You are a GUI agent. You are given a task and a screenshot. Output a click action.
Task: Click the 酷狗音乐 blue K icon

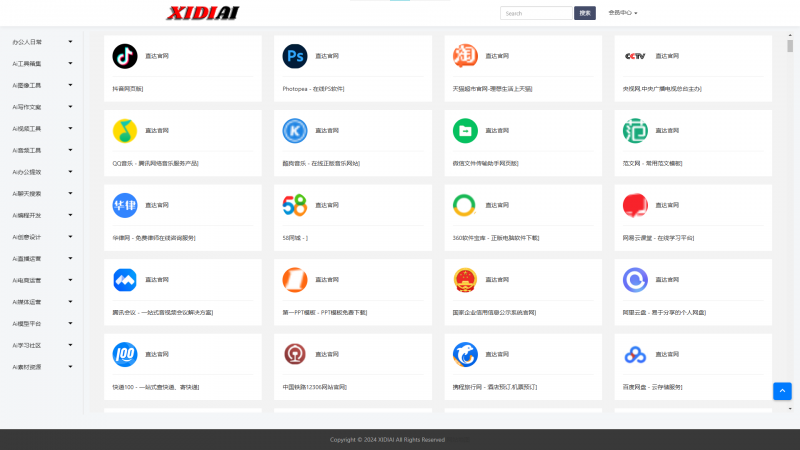(295, 131)
